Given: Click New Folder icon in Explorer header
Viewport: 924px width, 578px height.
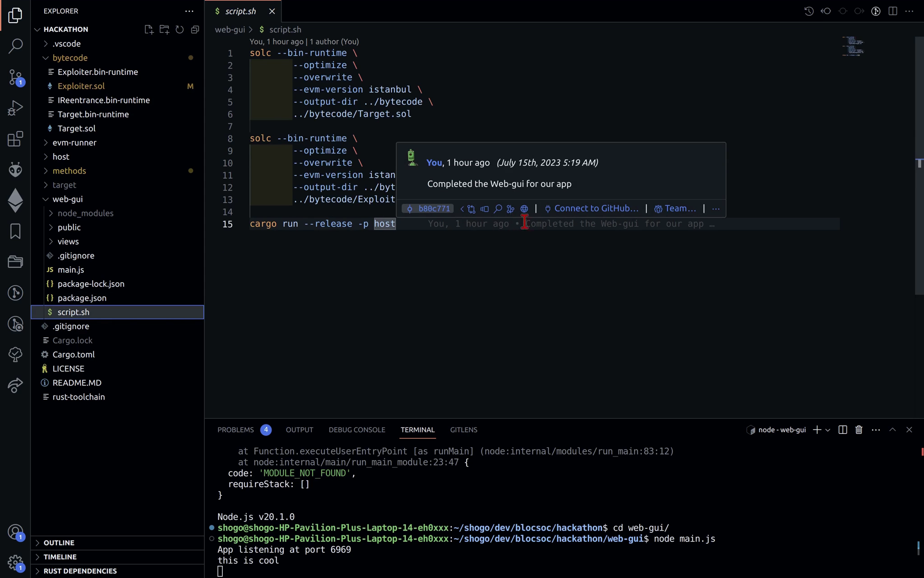Looking at the screenshot, I should point(164,29).
